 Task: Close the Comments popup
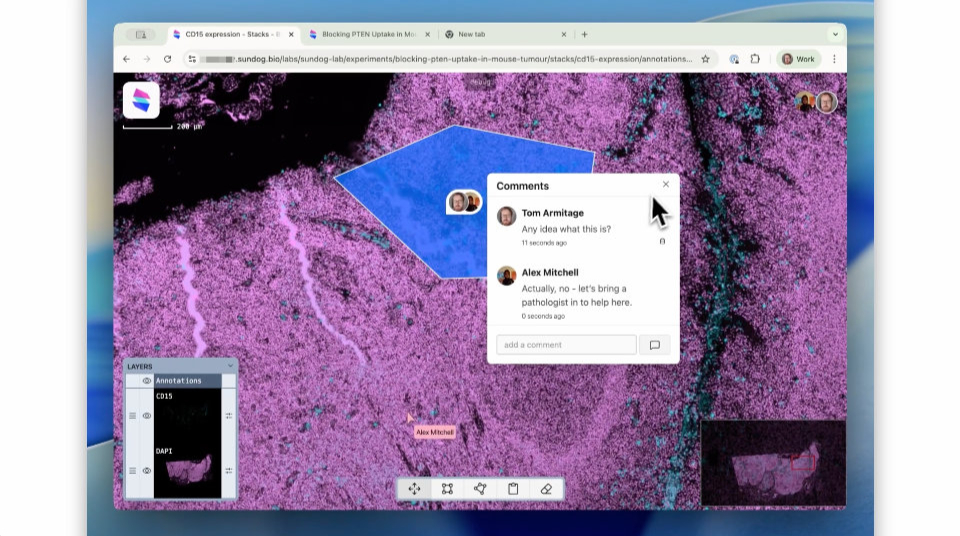point(666,184)
